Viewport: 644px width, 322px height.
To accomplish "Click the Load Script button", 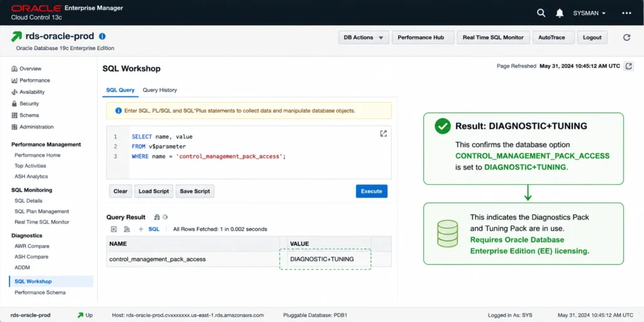I will (x=153, y=191).
